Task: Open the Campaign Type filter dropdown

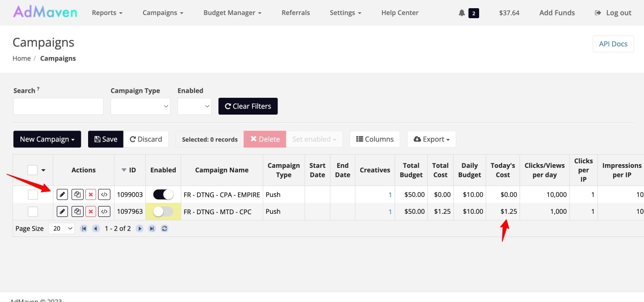Action: click(x=140, y=106)
